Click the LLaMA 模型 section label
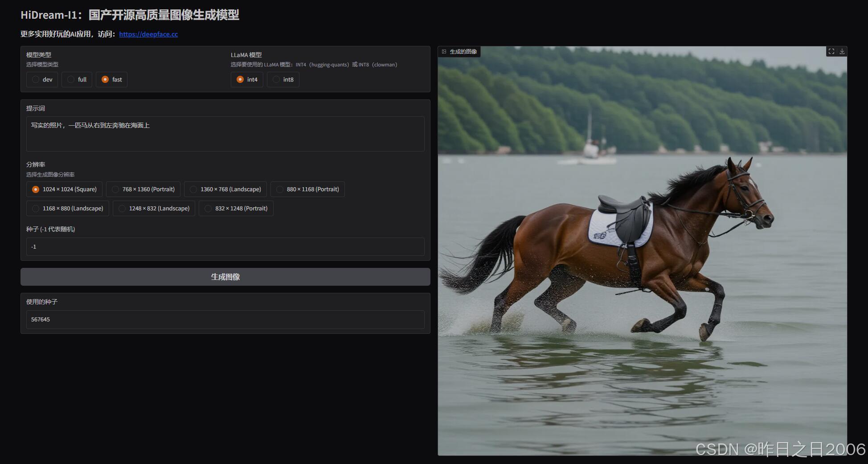Screen dimensions: 868x464 [x=246, y=55]
